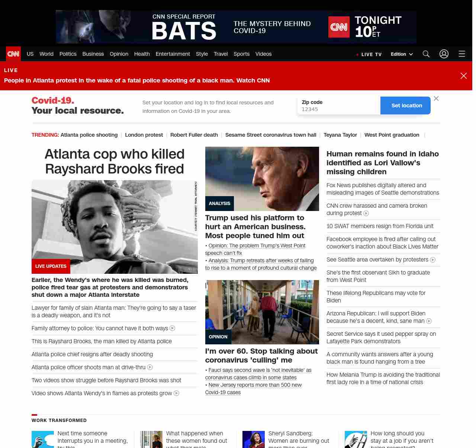The width and height of the screenshot is (476, 448).
Task: Open the user account profile icon
Action: click(444, 54)
